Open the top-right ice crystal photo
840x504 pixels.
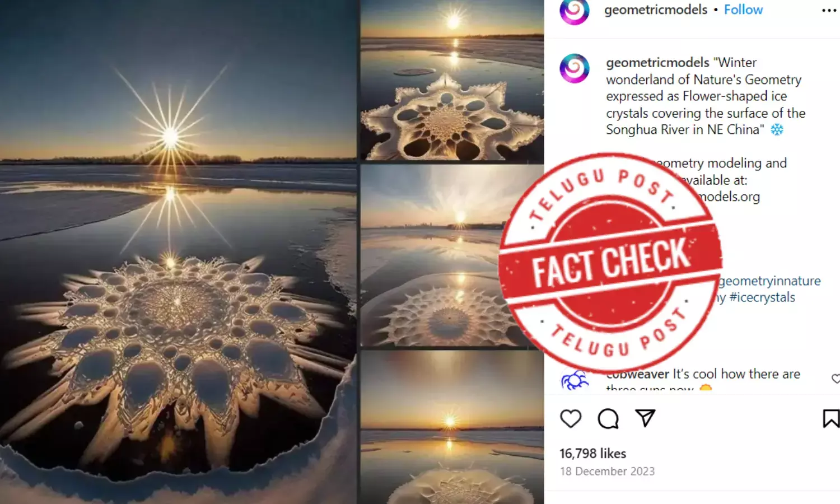tap(452, 80)
